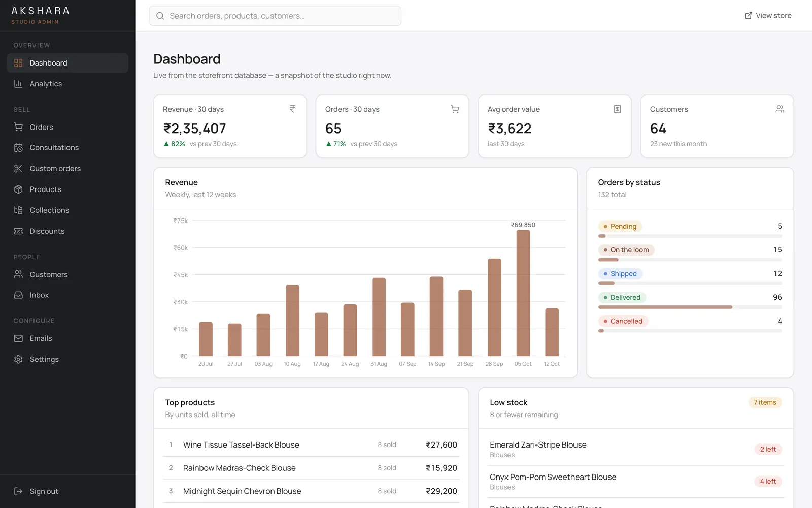Click the Discounts ticket icon
This screenshot has height=508, width=812.
click(18, 231)
